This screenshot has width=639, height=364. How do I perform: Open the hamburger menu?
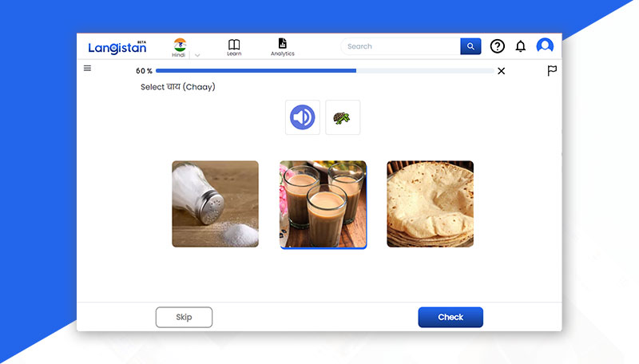coord(87,69)
